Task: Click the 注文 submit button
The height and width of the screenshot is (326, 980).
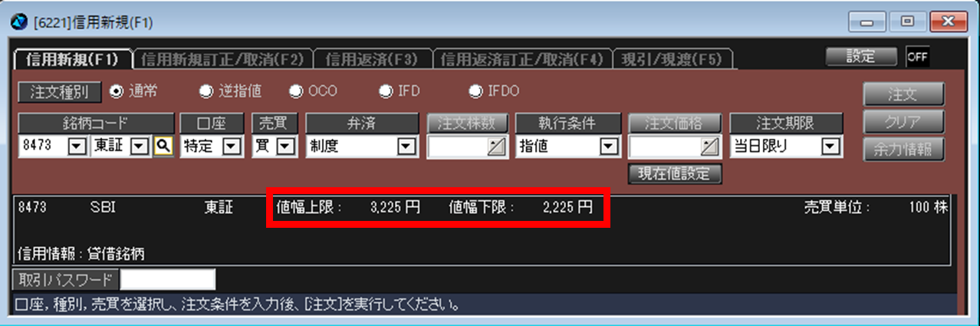Action: [x=904, y=94]
